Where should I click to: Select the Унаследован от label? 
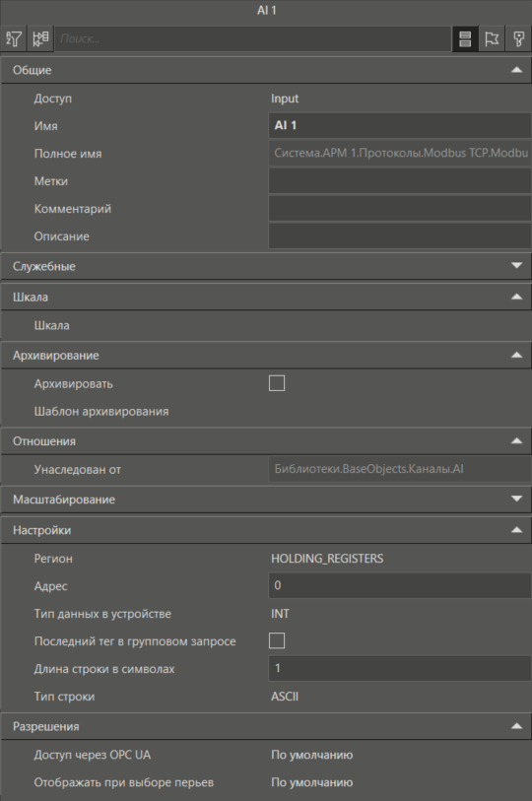pyautogui.click(x=78, y=469)
